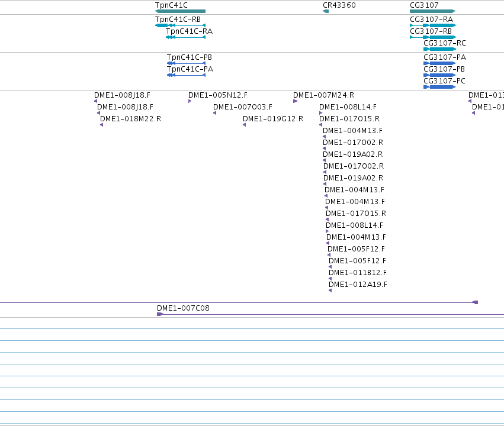Select the teal TpnC41C gene bar
Screen dimensions: 504x426
pos(180,11)
